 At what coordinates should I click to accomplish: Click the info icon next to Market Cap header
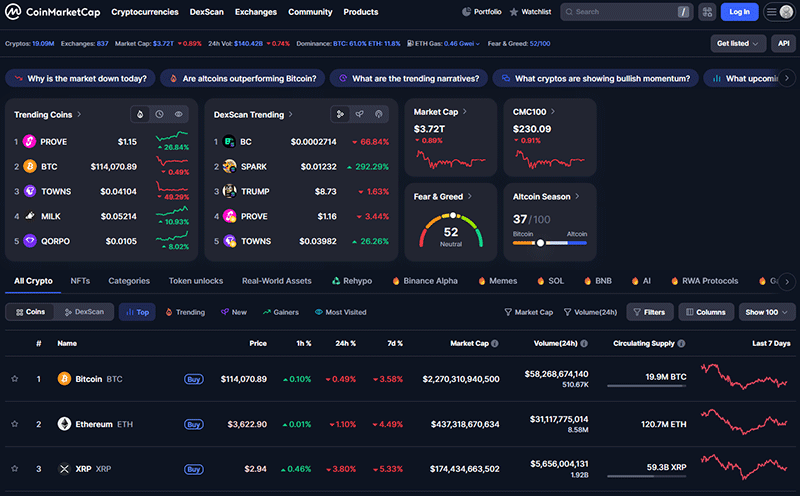494,343
